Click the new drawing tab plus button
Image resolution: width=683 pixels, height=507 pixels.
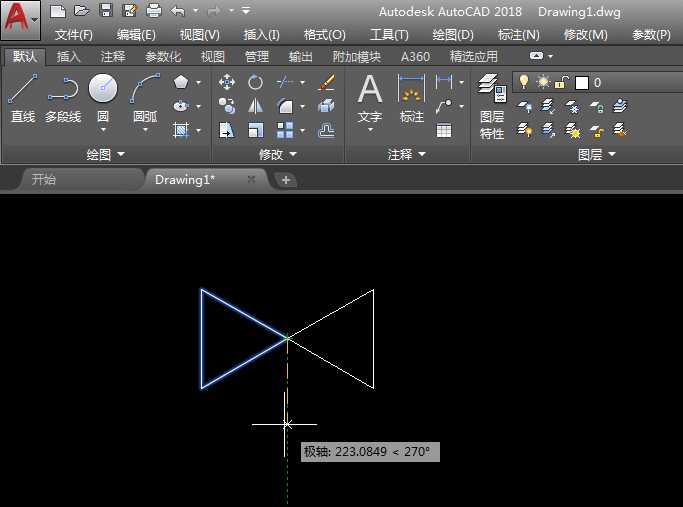[286, 180]
